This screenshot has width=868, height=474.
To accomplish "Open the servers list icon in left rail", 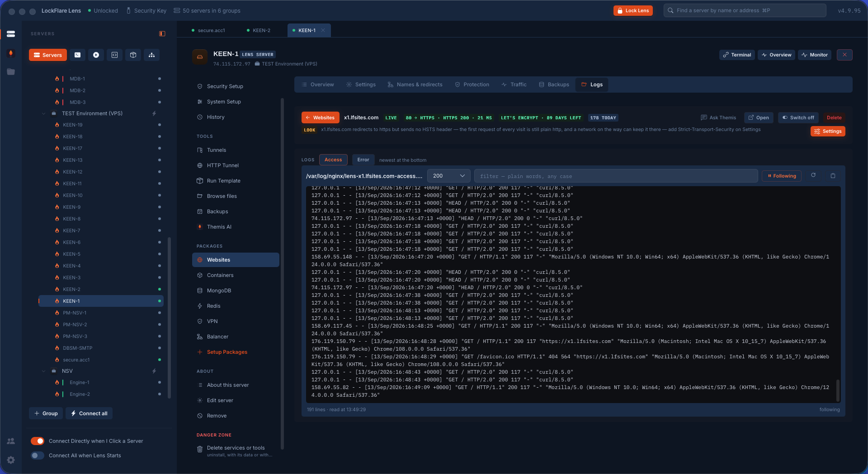I will click(x=11, y=34).
